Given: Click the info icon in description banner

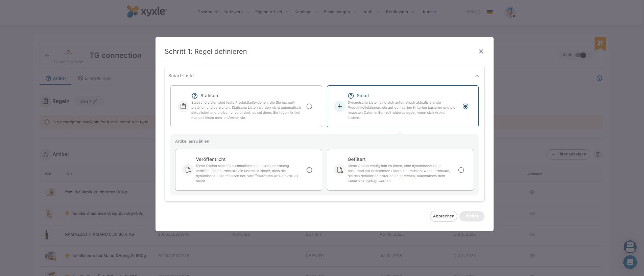Looking at the screenshot, I should pyautogui.click(x=47, y=122).
